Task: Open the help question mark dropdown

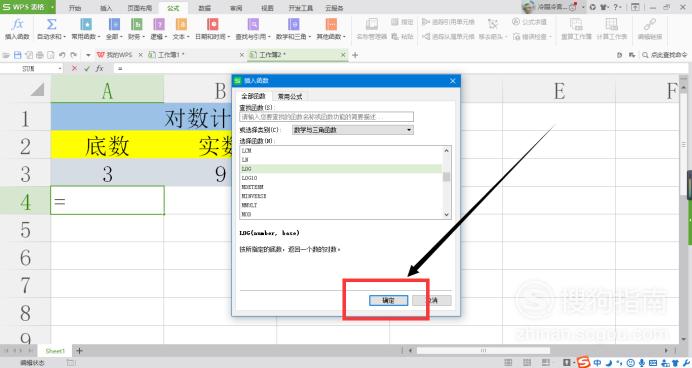Action: click(x=617, y=7)
